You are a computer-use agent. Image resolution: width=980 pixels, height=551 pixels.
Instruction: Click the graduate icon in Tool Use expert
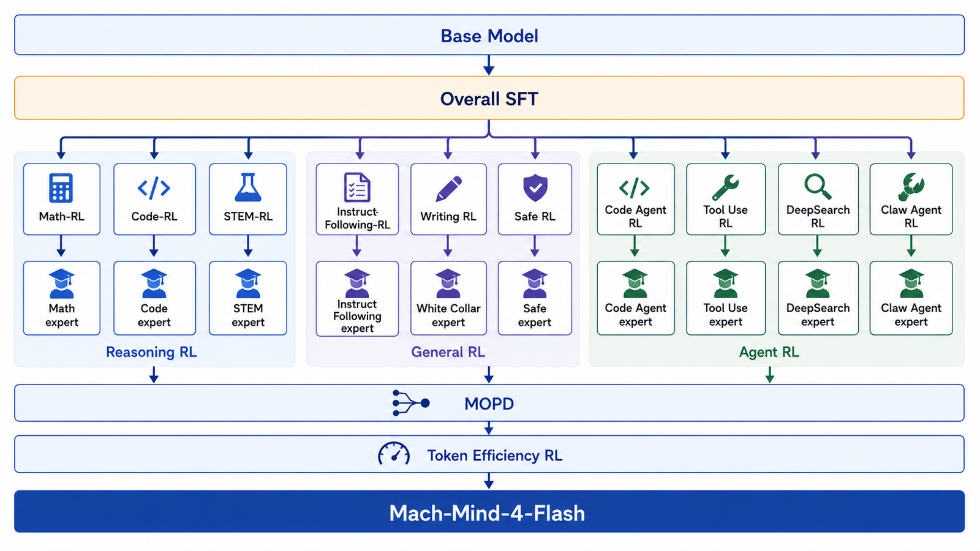[x=725, y=283]
